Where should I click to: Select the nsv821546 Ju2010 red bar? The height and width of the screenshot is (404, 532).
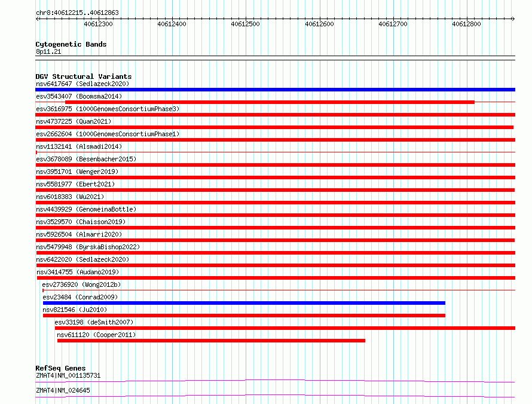click(x=244, y=316)
